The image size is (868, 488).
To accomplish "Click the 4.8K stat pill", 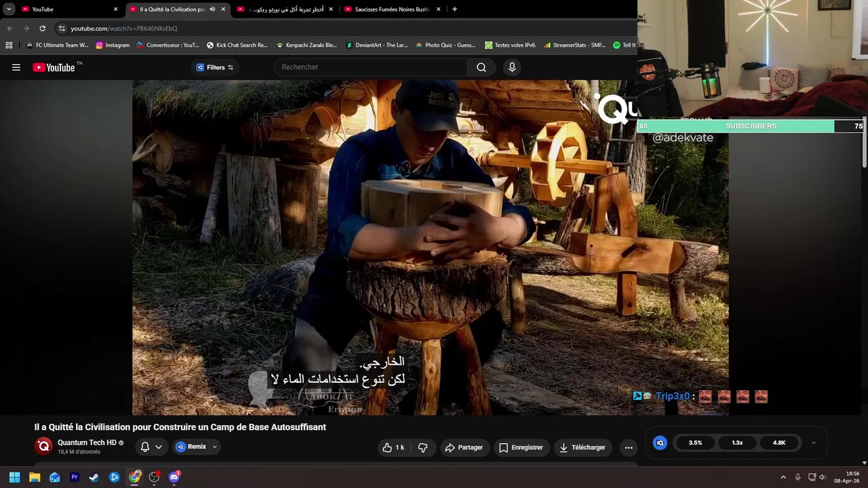I will tap(779, 443).
